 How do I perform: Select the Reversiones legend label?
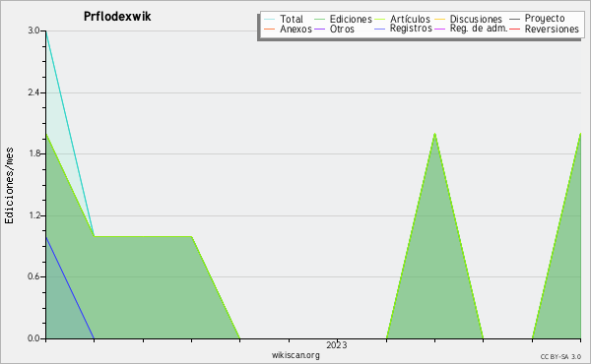(x=552, y=29)
